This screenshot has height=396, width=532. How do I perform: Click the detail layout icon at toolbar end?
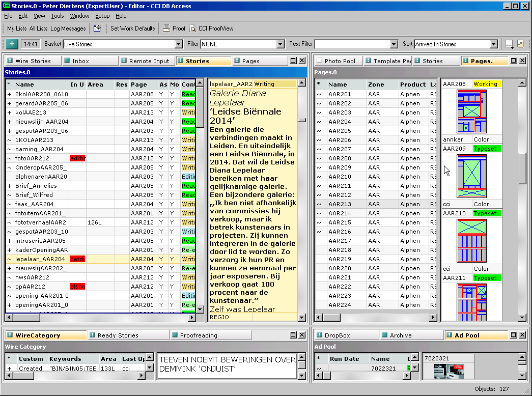(x=520, y=44)
